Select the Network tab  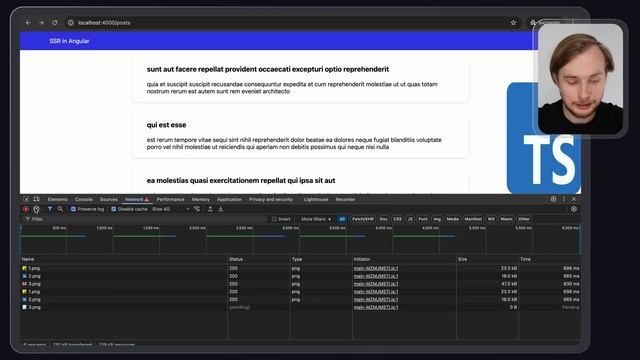pyautogui.click(x=137, y=199)
